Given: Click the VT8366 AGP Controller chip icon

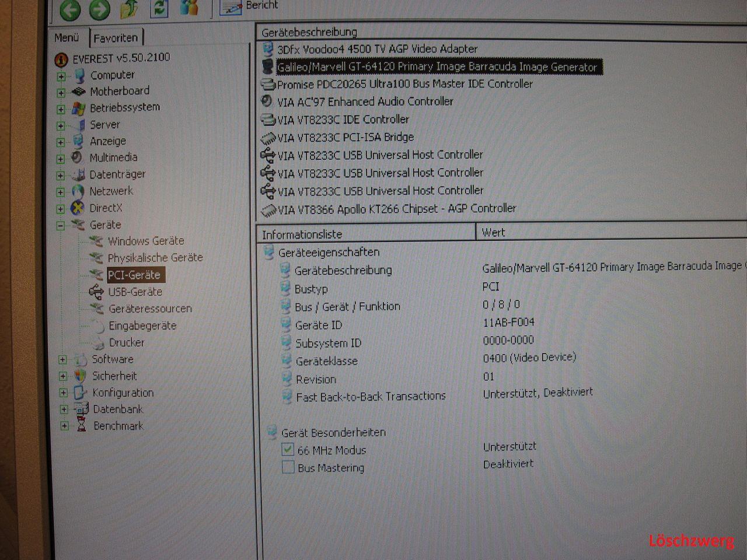Looking at the screenshot, I should pyautogui.click(x=268, y=209).
